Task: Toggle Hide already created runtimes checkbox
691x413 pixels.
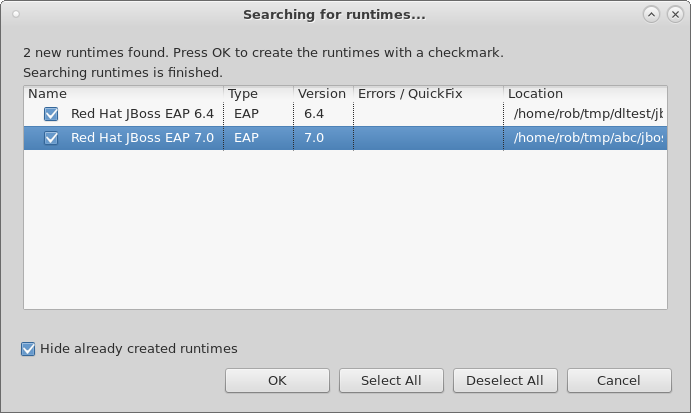Action: pos(28,349)
